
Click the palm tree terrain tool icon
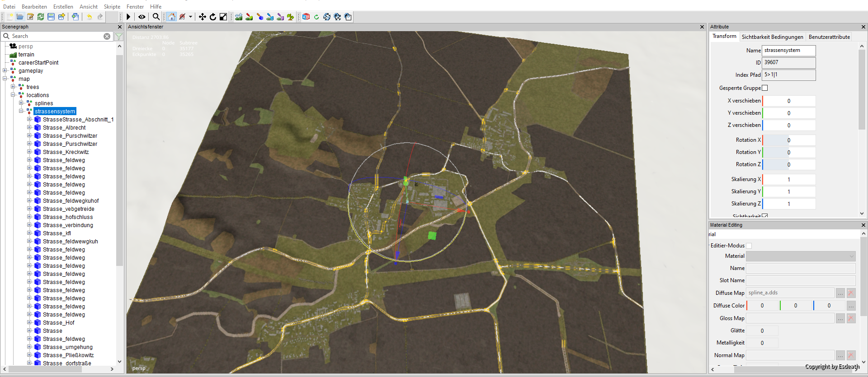click(x=291, y=17)
